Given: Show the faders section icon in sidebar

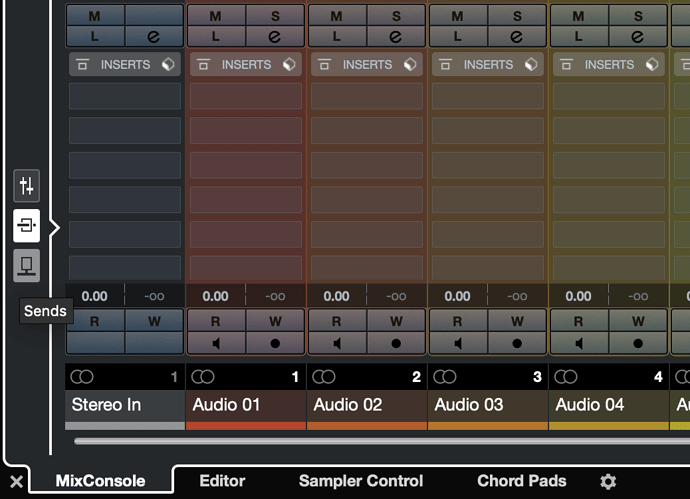Looking at the screenshot, I should tap(27, 185).
